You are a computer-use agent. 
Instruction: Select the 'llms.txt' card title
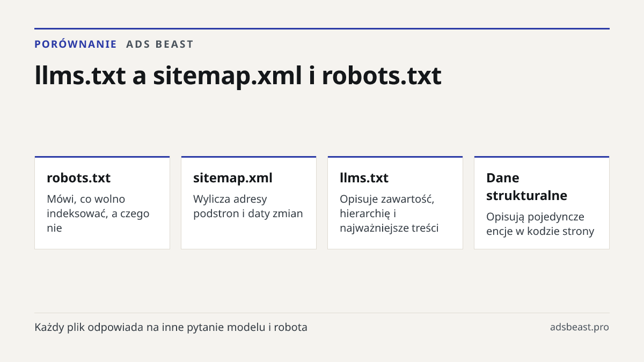364,178
